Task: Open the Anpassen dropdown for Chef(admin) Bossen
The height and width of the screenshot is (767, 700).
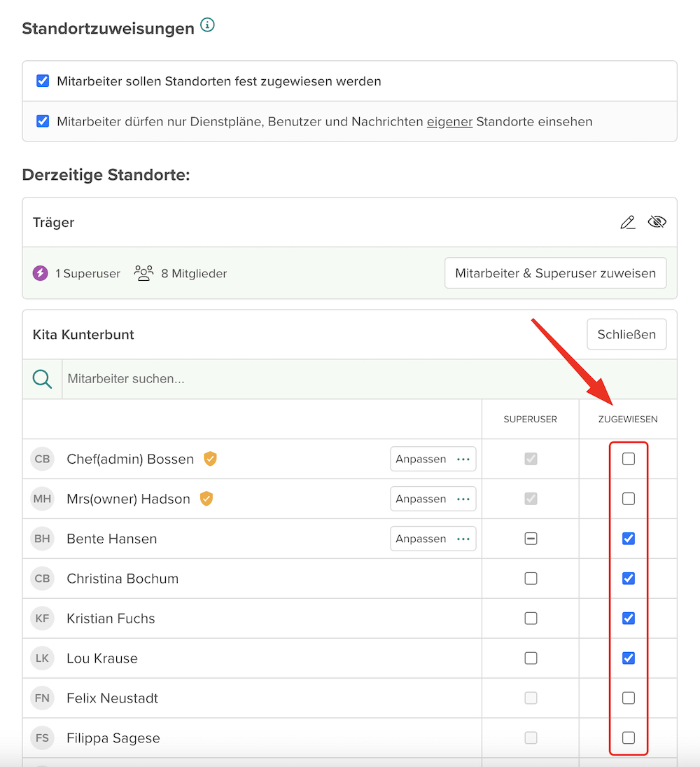Action: [x=433, y=459]
